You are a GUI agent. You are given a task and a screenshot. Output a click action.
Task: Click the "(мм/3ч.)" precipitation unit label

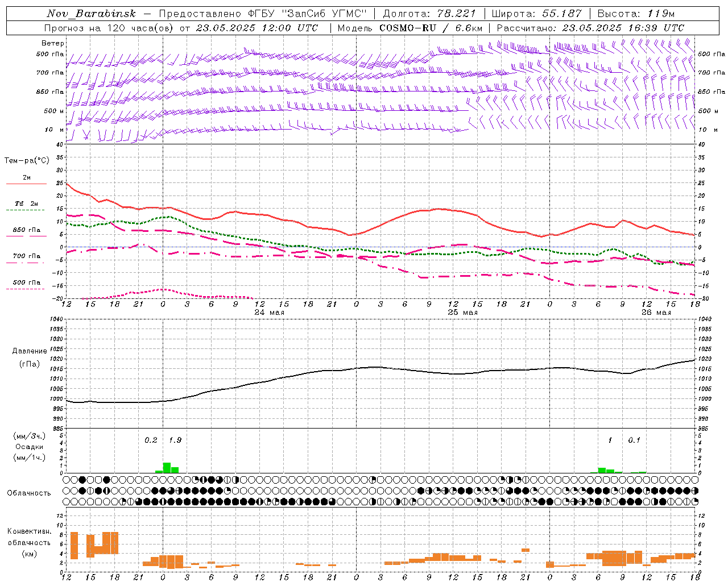coord(28,436)
